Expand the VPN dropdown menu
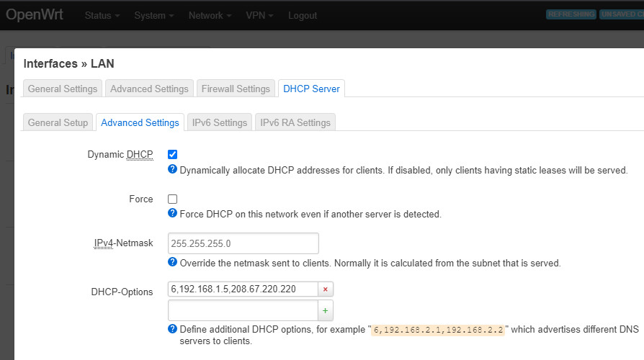The width and height of the screenshot is (644, 360). (259, 15)
